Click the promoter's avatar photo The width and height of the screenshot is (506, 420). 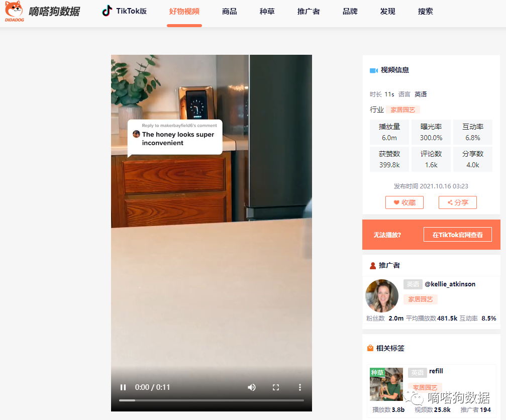coord(382,295)
